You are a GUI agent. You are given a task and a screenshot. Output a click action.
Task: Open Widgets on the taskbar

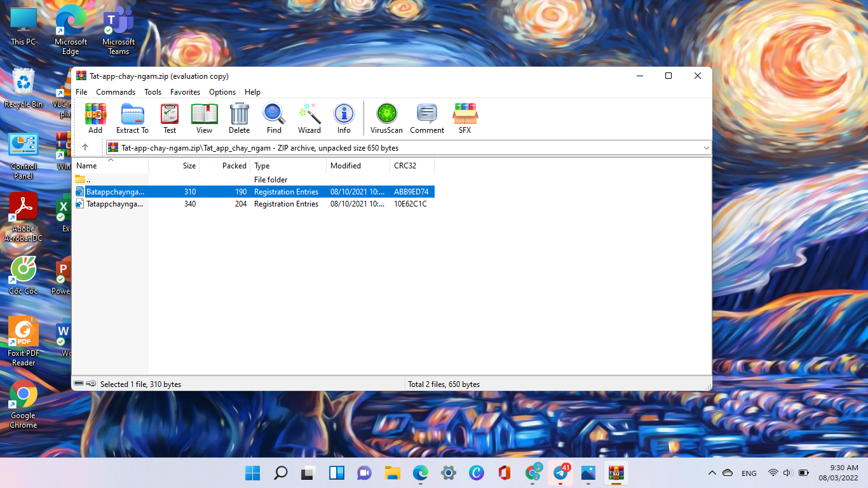pyautogui.click(x=336, y=473)
